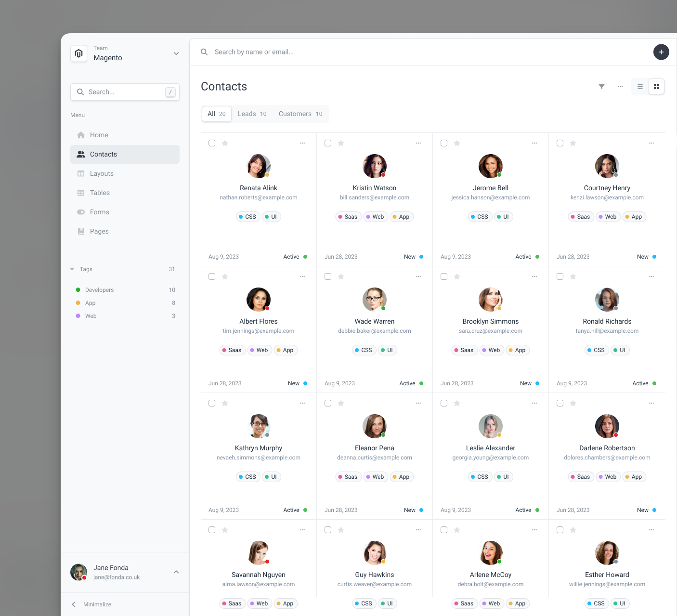Open Tables from the sidebar icon
The height and width of the screenshot is (616, 677).
point(81,193)
